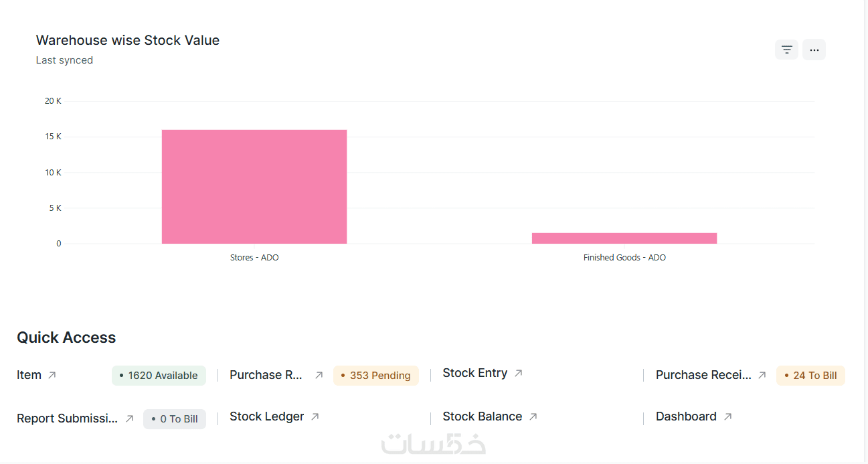The width and height of the screenshot is (868, 464).
Task: Click the 1620 Available badge
Action: 159,376
